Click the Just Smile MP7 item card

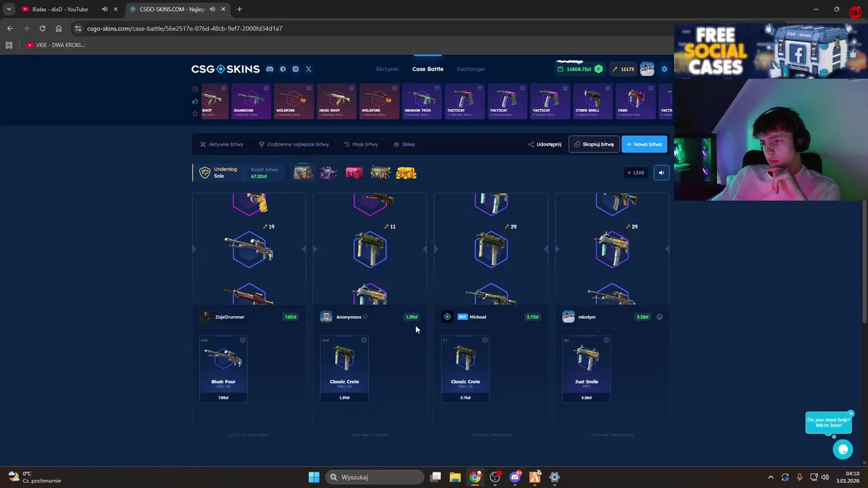(x=587, y=369)
